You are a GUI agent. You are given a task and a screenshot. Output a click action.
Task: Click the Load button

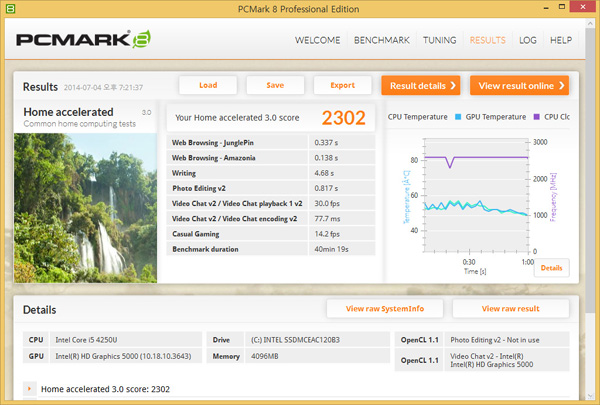208,85
